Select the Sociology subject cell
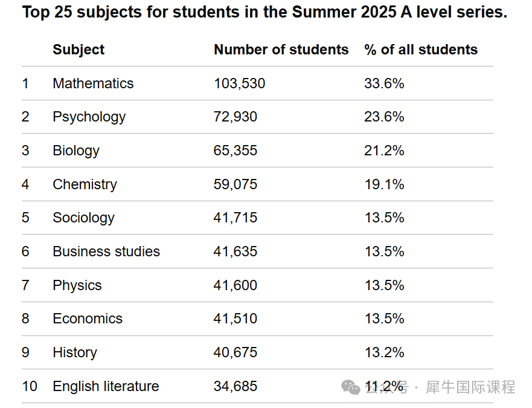 point(83,218)
